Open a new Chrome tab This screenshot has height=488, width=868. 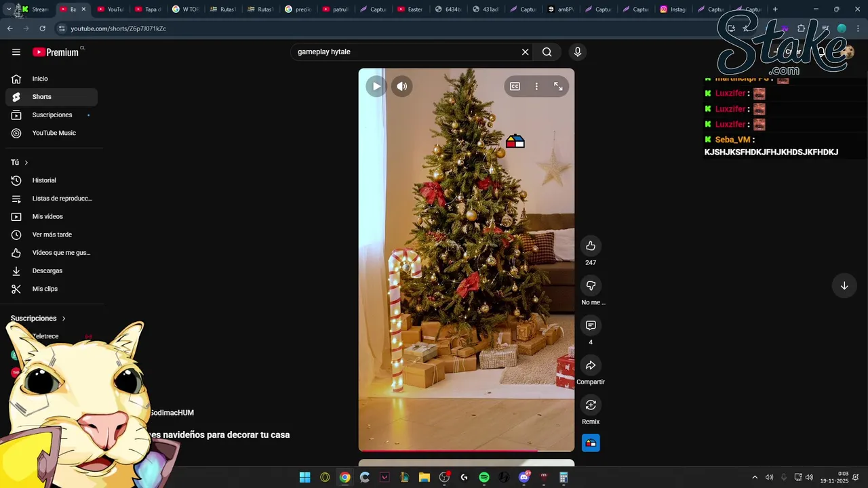click(775, 9)
